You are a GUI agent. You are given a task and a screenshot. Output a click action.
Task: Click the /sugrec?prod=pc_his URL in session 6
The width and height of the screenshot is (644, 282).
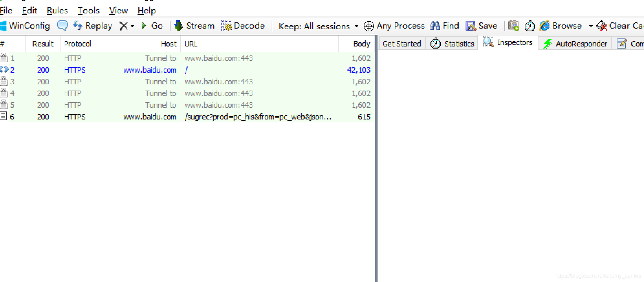point(258,117)
